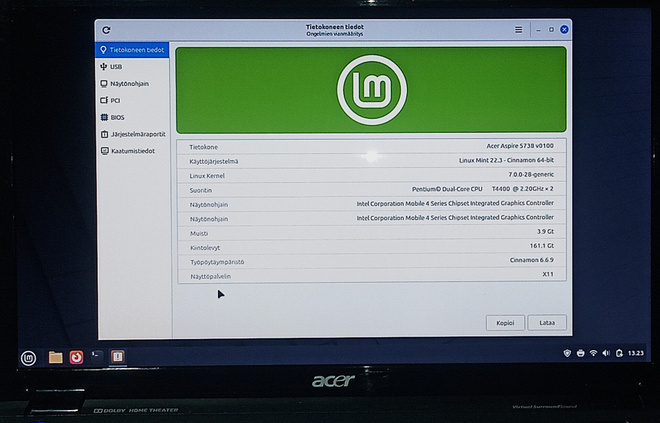The image size is (660, 423).
Task: Click the clock showing 13.23
Action: 636,353
